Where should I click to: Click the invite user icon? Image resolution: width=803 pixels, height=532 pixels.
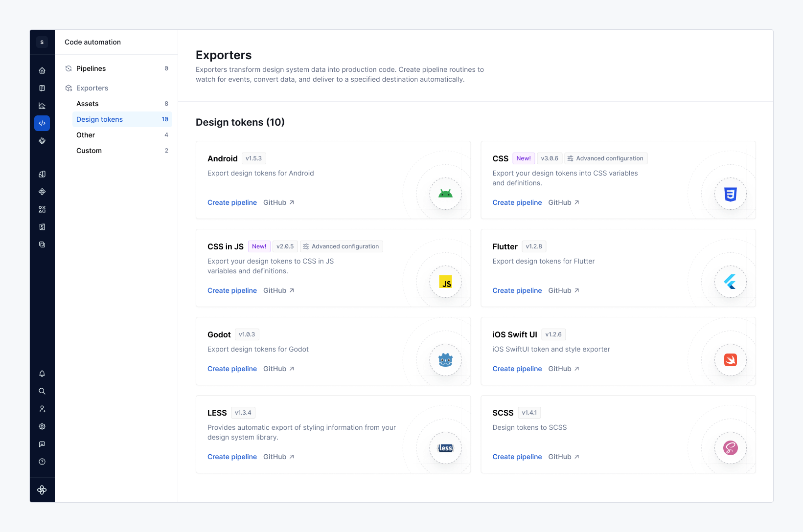pyautogui.click(x=42, y=409)
